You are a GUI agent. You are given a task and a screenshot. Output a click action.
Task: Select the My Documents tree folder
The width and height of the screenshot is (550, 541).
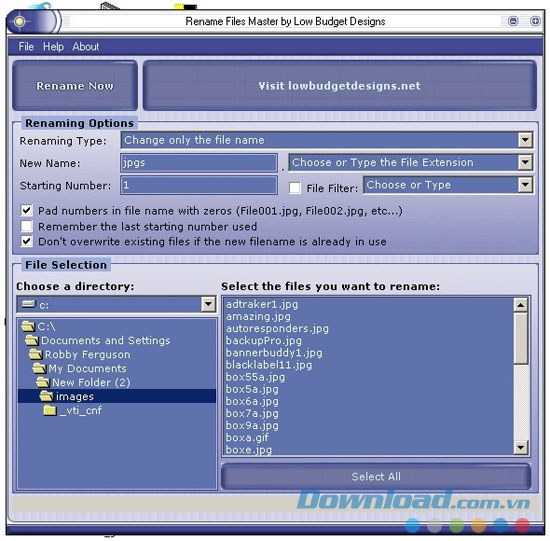[87, 368]
